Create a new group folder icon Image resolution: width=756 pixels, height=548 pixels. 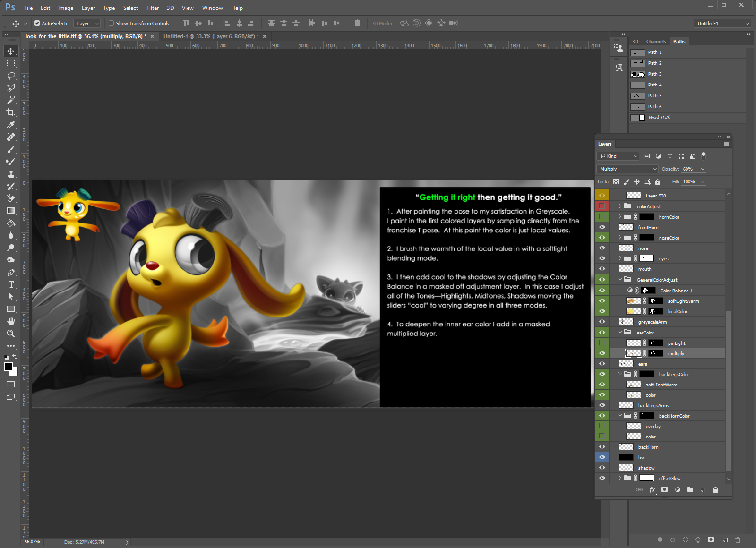click(x=690, y=490)
